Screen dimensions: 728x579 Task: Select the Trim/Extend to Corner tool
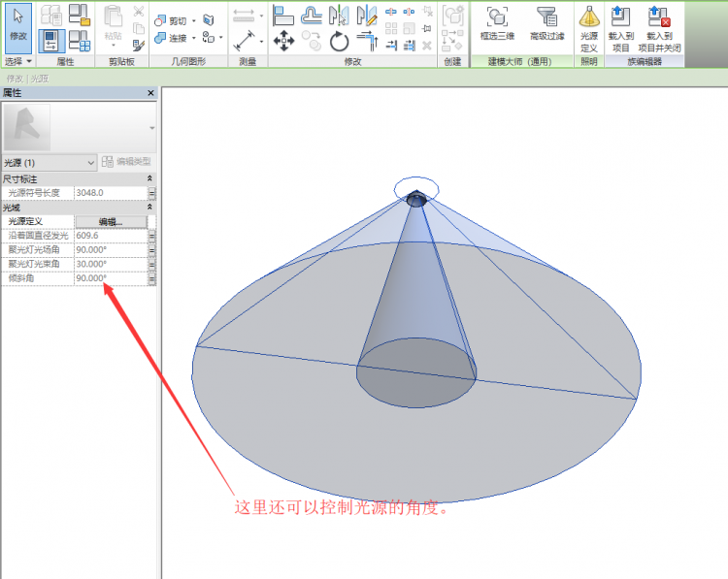pyautogui.click(x=368, y=41)
